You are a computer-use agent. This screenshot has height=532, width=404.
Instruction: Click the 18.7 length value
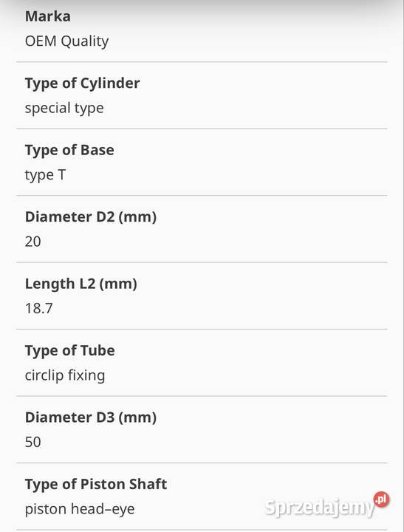coord(39,308)
